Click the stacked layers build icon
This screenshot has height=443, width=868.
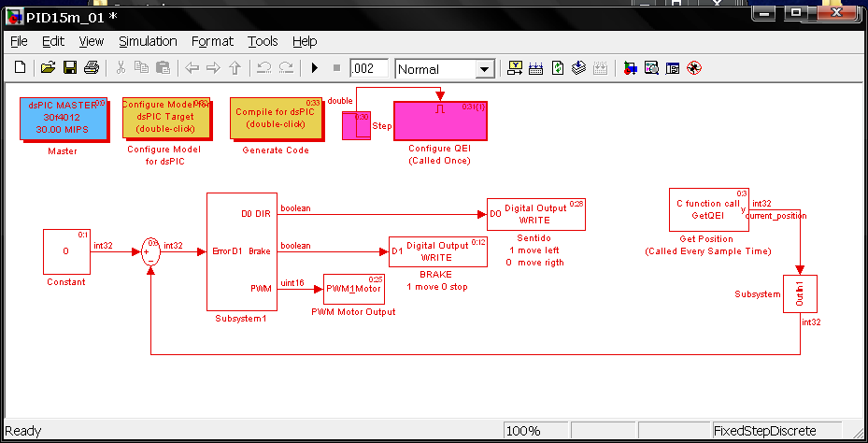tap(578, 68)
